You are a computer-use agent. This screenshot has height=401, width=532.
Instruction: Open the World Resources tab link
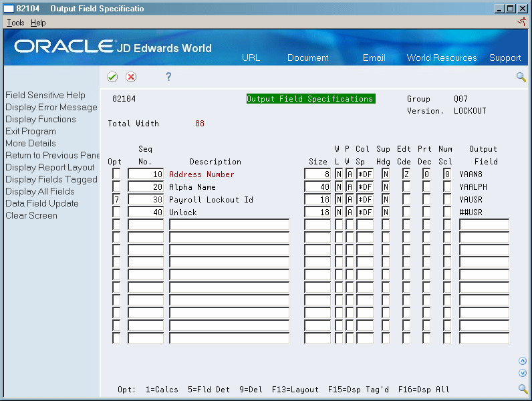coord(441,57)
